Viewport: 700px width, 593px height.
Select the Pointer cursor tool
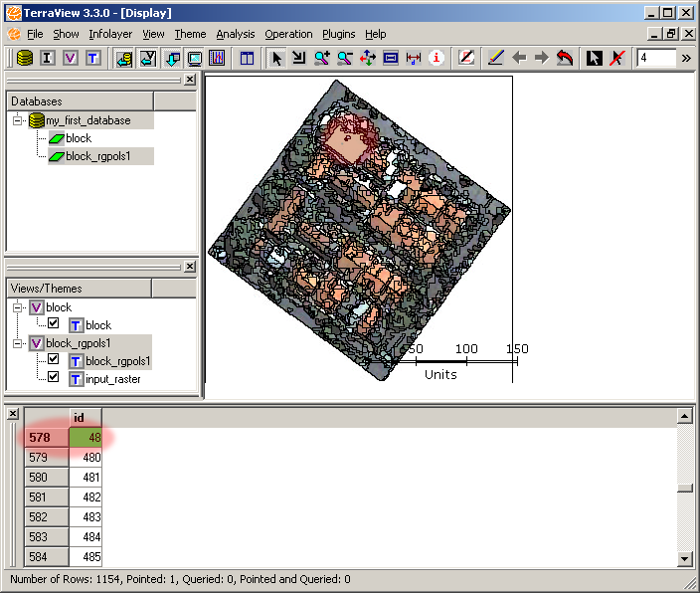pos(276,58)
